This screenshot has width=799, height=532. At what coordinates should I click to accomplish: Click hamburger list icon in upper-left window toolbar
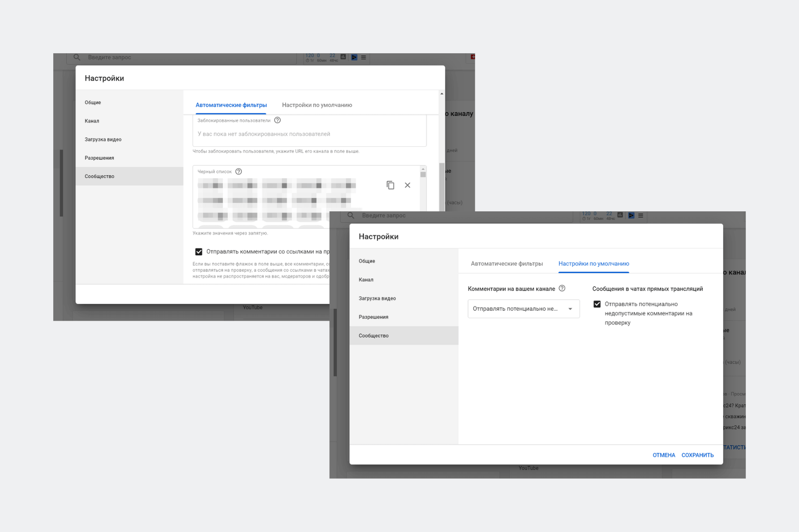364,57
